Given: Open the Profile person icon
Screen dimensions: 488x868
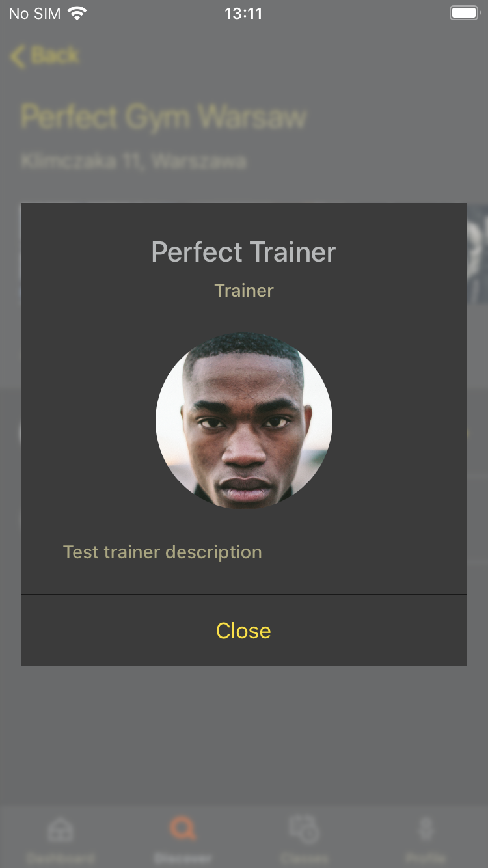Looking at the screenshot, I should pyautogui.click(x=426, y=829).
